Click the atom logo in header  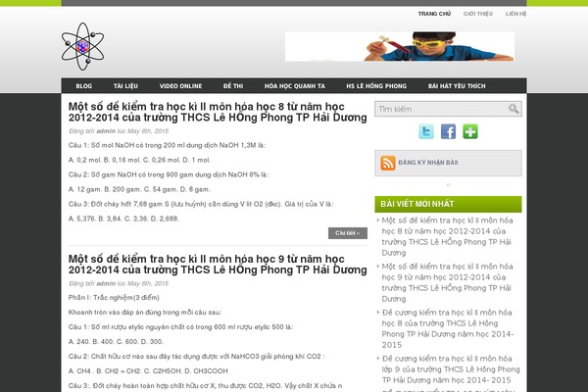(83, 46)
